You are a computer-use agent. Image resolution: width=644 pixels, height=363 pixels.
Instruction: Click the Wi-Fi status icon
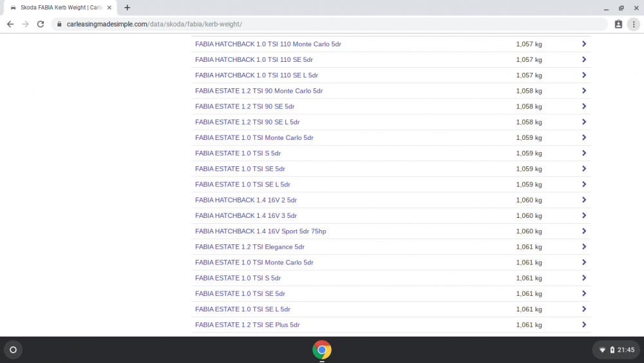click(x=602, y=350)
